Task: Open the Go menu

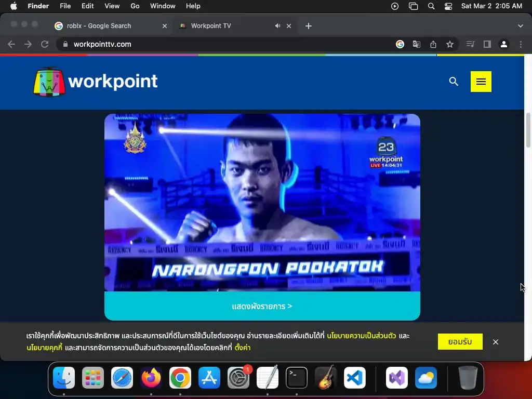Action: (x=135, y=6)
